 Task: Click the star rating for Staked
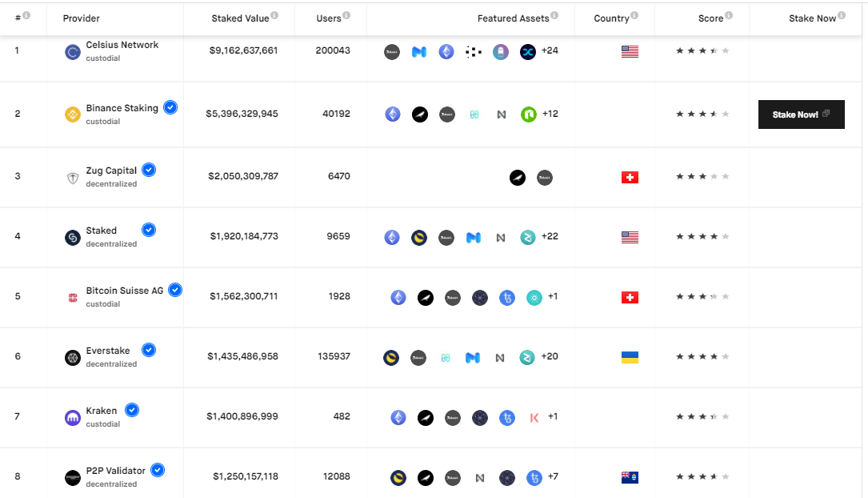702,236
